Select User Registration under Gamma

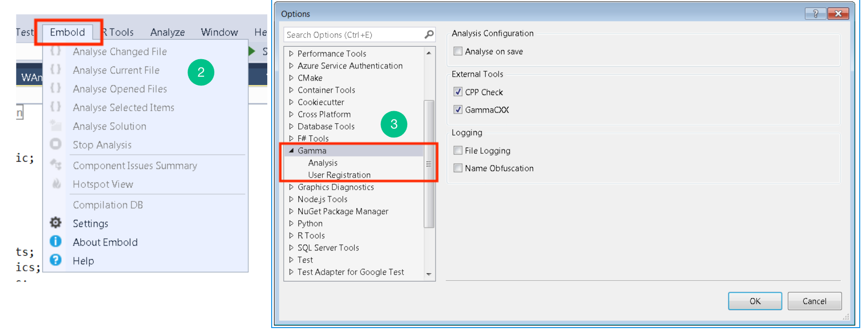point(339,175)
